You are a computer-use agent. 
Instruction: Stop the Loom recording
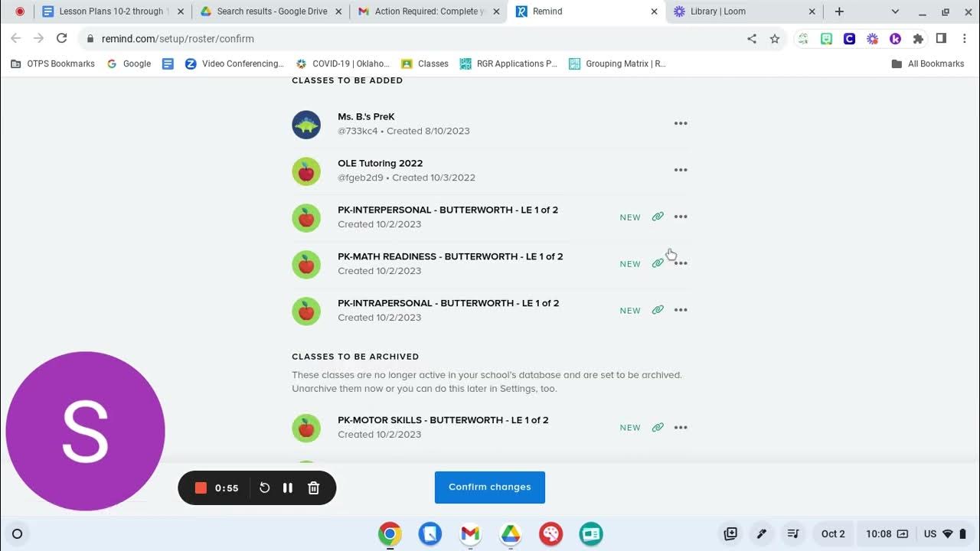click(x=201, y=487)
